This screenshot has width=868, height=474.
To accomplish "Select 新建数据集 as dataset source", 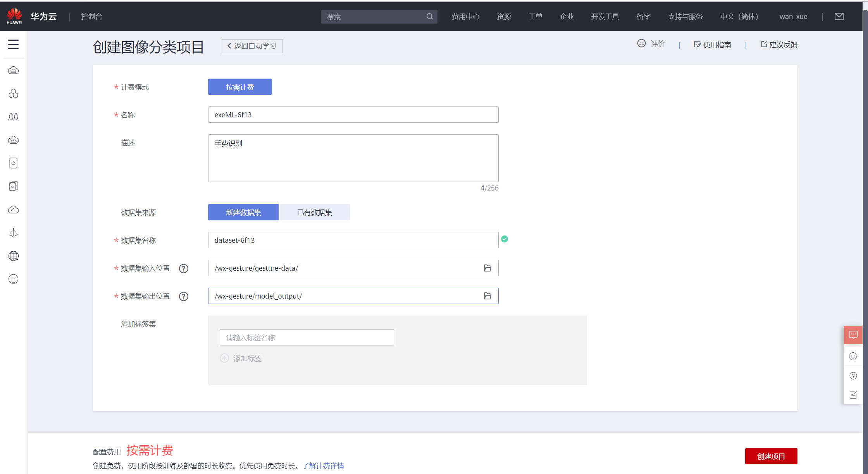I will click(243, 212).
